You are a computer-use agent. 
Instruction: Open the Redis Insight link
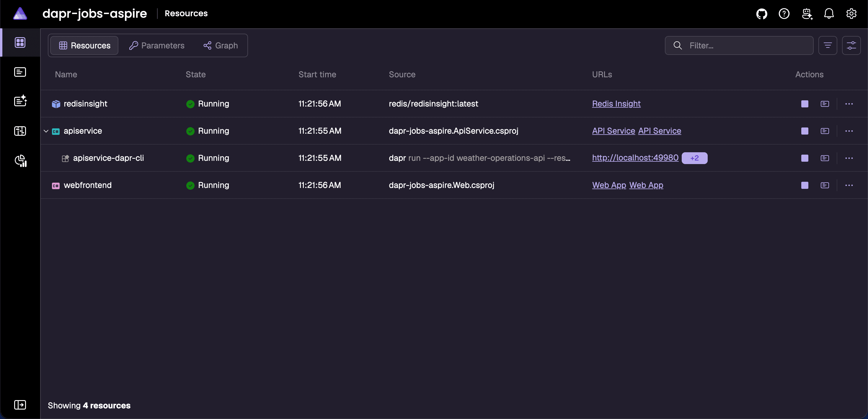tap(616, 104)
